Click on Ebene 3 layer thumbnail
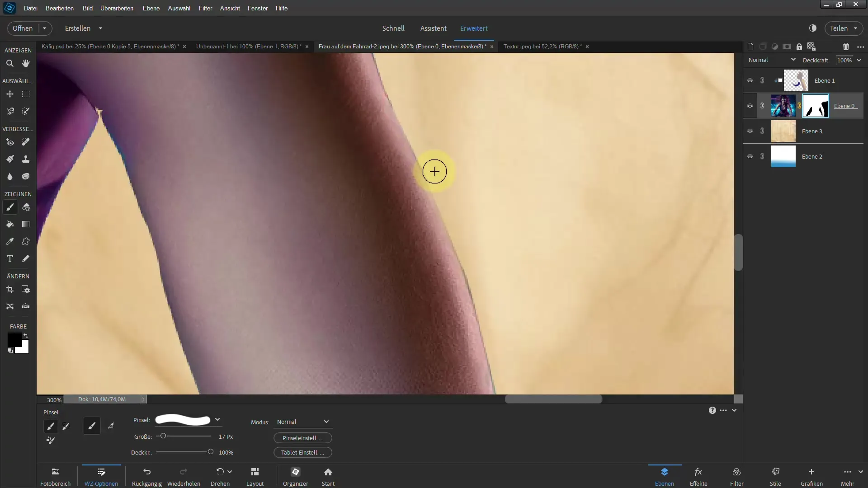The height and width of the screenshot is (488, 868). click(x=784, y=131)
